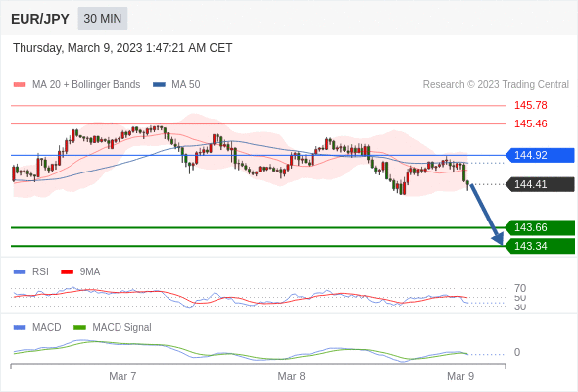Click the MA 50 legend label
This screenshot has width=578, height=392.
(x=186, y=85)
